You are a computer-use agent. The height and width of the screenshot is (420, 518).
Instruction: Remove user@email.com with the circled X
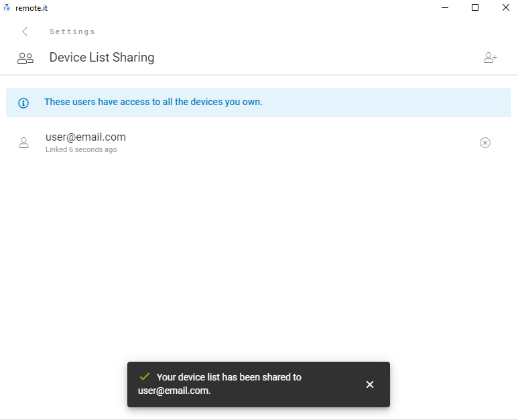coord(484,143)
